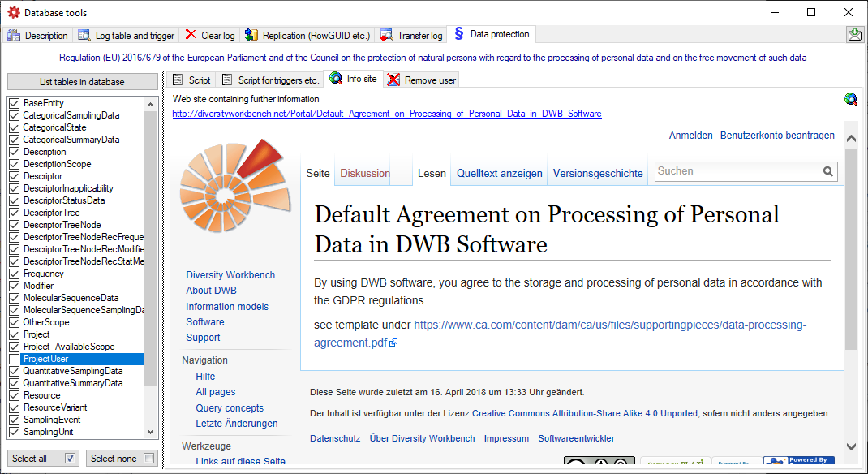
Task: Open the Hilfe navigation link
Action: (204, 377)
